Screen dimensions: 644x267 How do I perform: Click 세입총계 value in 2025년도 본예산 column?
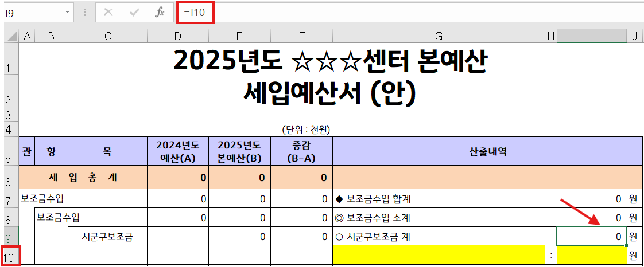pos(239,178)
